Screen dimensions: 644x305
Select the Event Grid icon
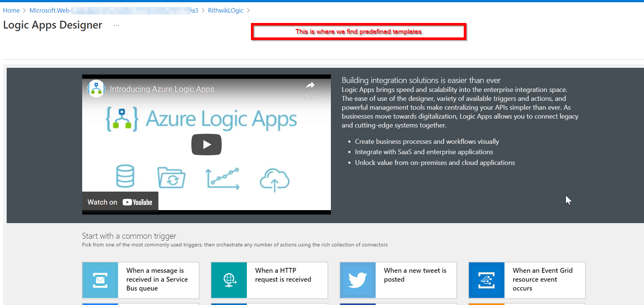[x=487, y=280]
